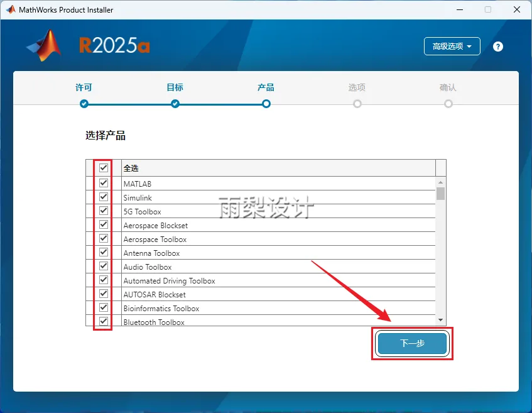Select the 确认 step label
This screenshot has width=532, height=413.
click(x=448, y=87)
